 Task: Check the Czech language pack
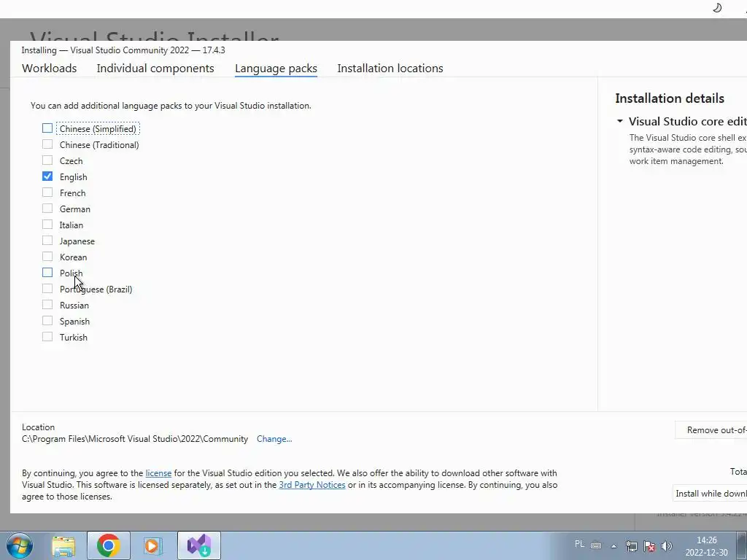point(47,160)
